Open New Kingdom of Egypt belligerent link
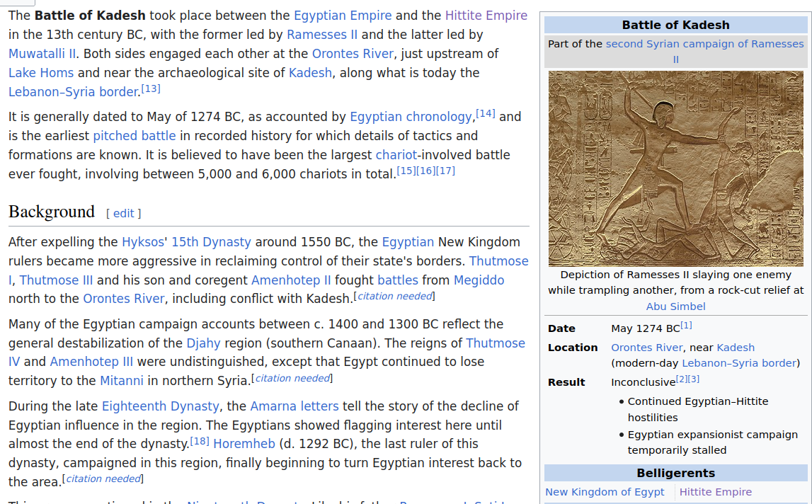Image resolution: width=812 pixels, height=504 pixels. [x=605, y=493]
